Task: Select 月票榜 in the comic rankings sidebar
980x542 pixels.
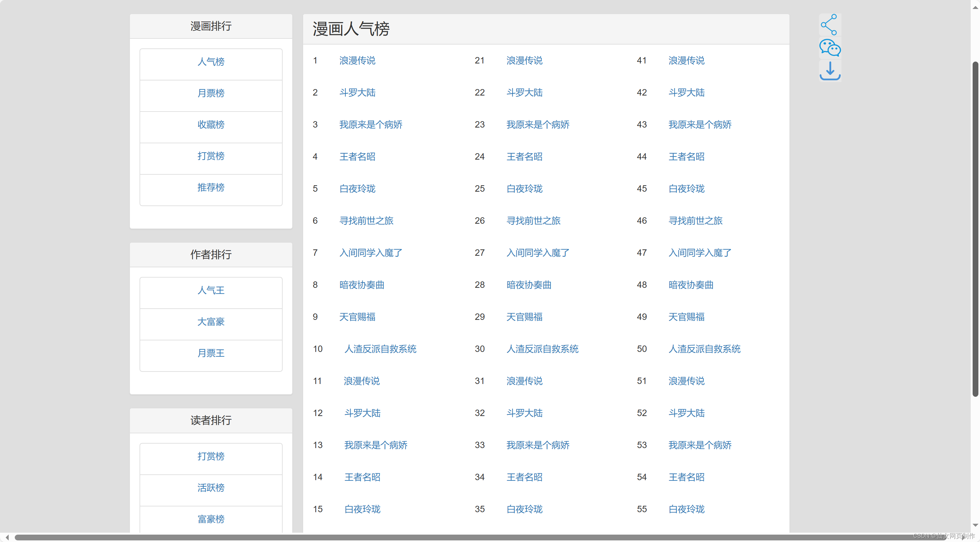Action: [211, 93]
